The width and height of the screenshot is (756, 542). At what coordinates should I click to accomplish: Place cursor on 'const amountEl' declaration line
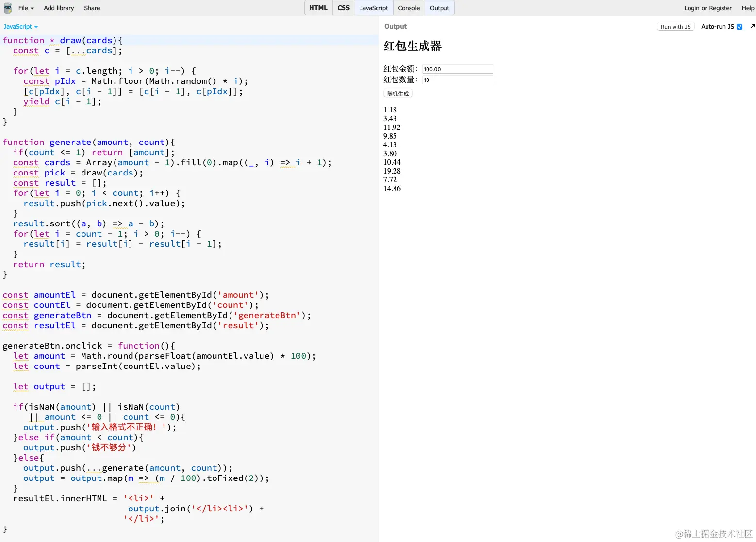pyautogui.click(x=136, y=295)
